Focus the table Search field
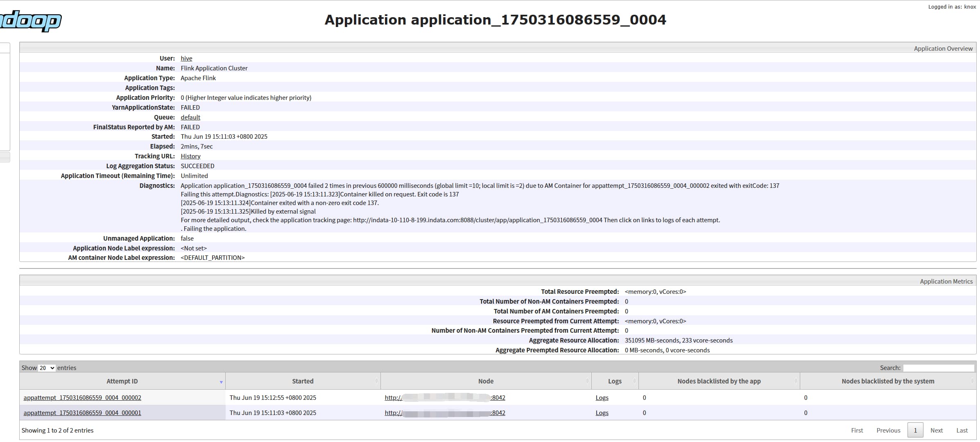 [939, 368]
